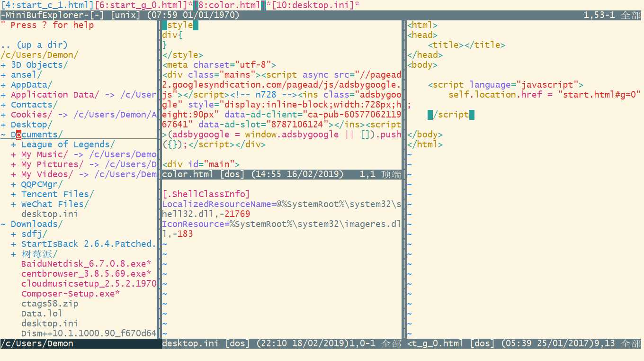Select BaiduNetdisk_6.7.0.8.exe file
The image size is (644, 361).
click(x=86, y=264)
